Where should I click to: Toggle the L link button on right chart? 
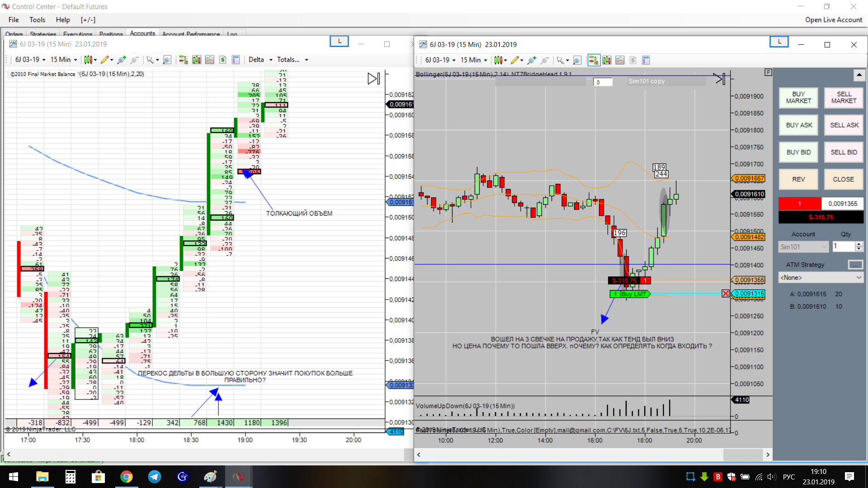(x=779, y=42)
